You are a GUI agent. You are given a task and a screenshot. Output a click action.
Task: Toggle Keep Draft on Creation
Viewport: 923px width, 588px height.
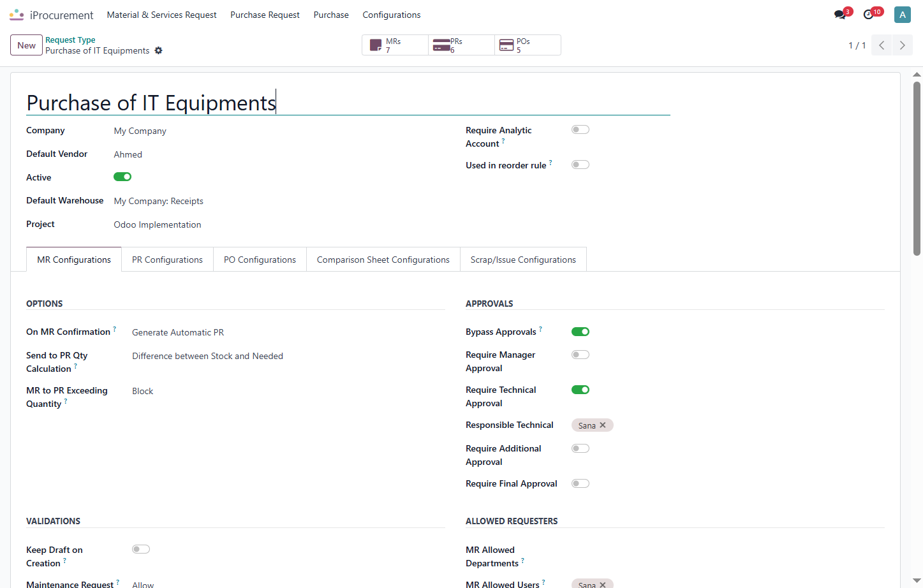(x=141, y=549)
